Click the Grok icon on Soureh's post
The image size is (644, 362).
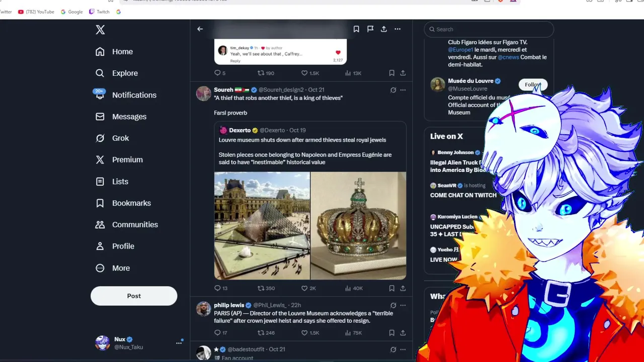[393, 90]
